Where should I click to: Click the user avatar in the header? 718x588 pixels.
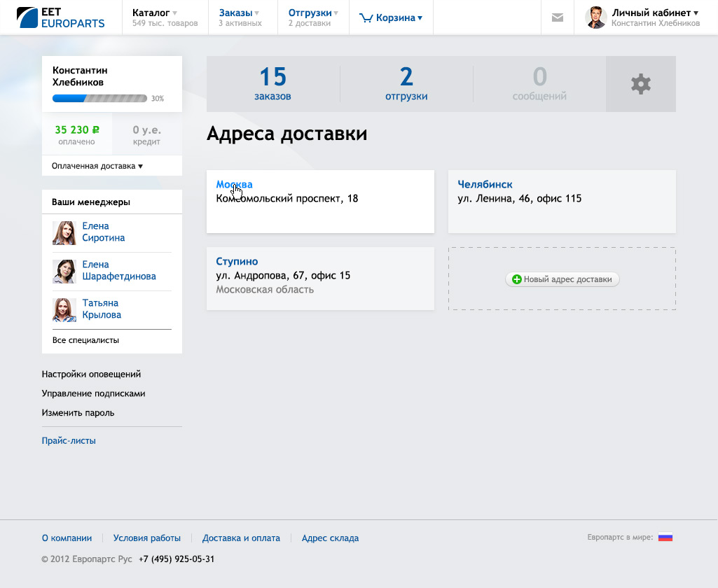[x=595, y=17]
